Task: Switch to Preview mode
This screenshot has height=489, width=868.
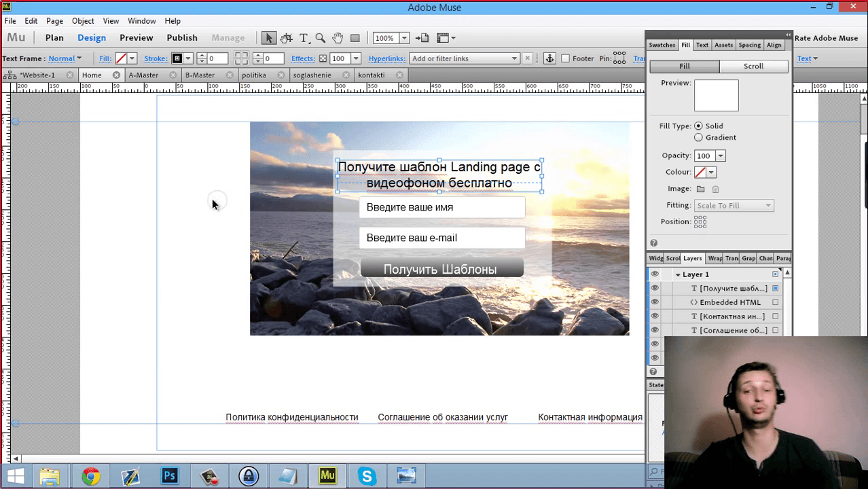Action: click(x=137, y=38)
